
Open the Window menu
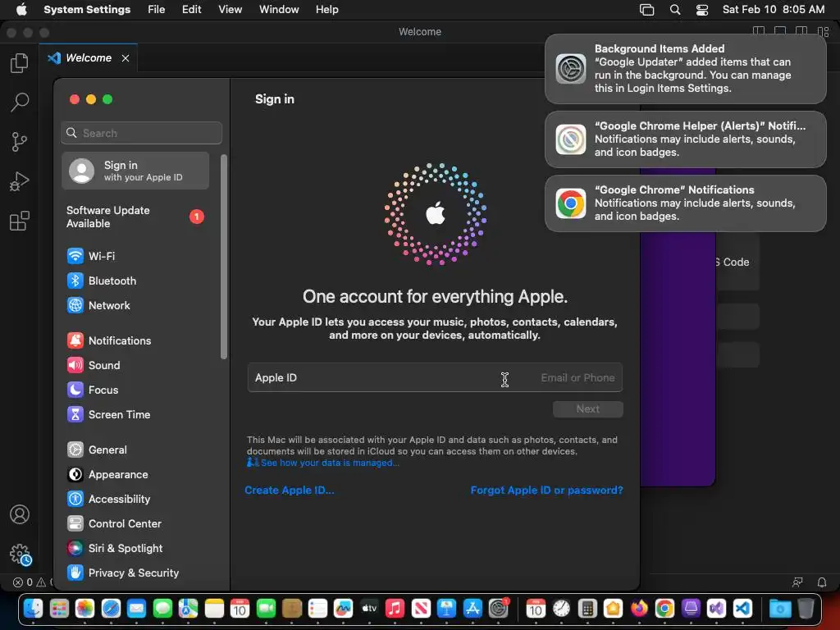(279, 10)
